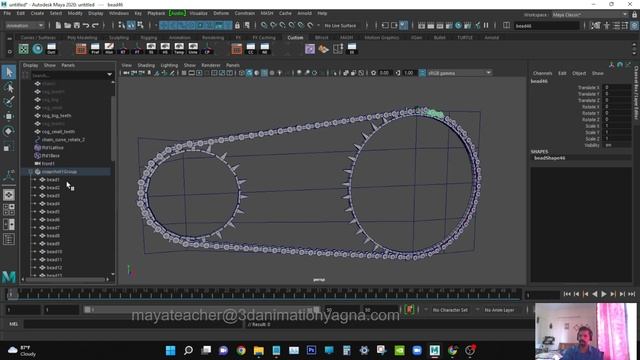Activate the Lasso select tool
The image size is (640, 360).
[x=9, y=87]
